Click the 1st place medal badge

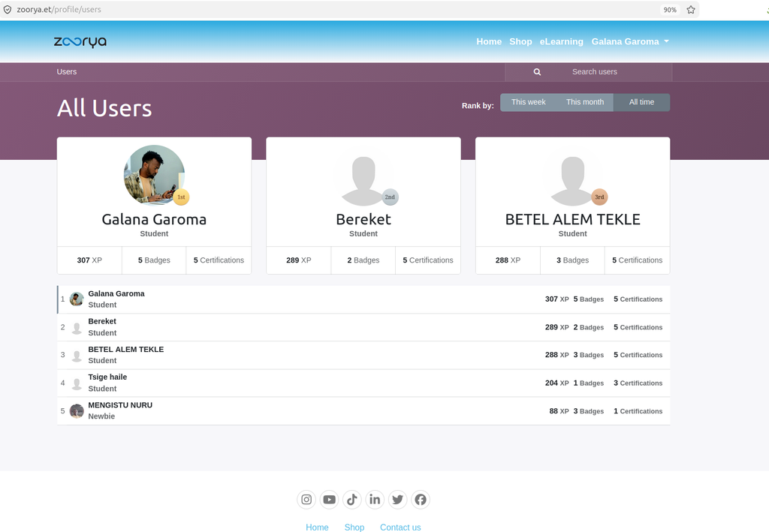tap(181, 197)
